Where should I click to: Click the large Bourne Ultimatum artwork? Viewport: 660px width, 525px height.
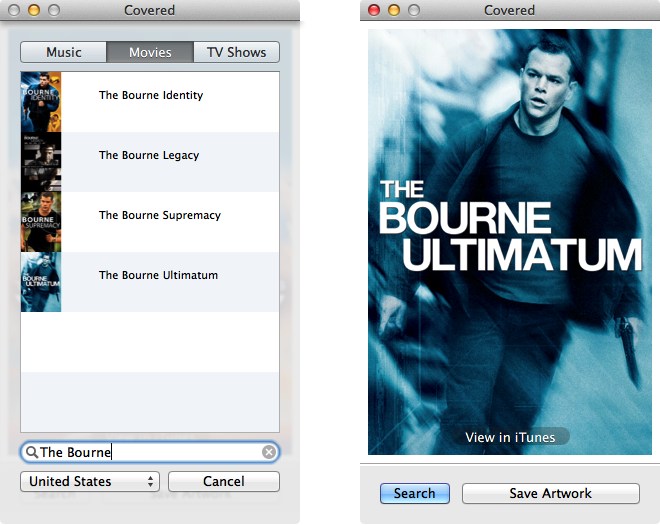click(x=510, y=242)
